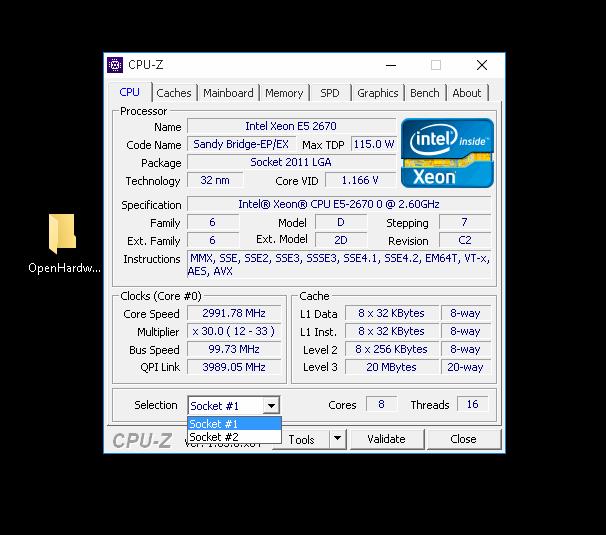Click the Tools button
Image resolution: width=606 pixels, height=535 pixels.
[301, 440]
